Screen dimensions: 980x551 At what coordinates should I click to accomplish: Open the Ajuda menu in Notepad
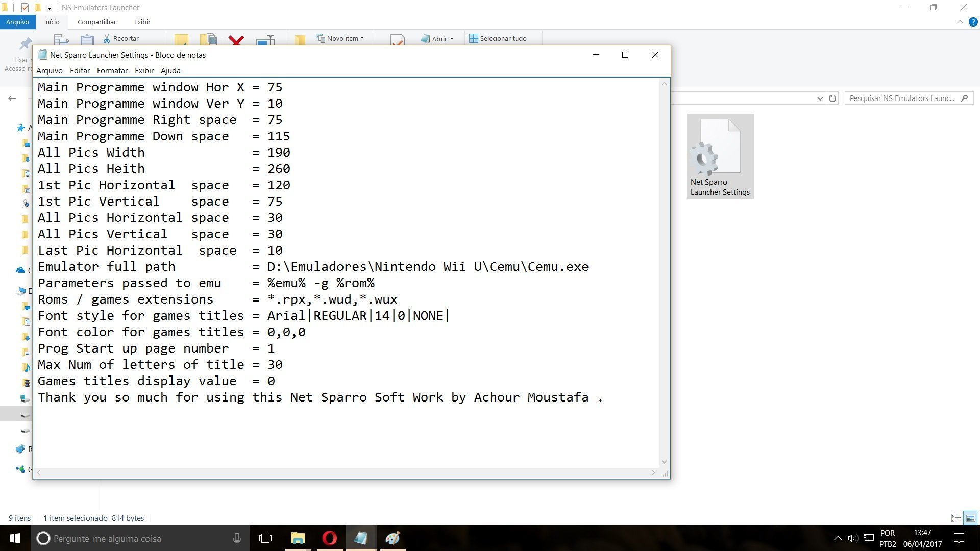pyautogui.click(x=170, y=71)
